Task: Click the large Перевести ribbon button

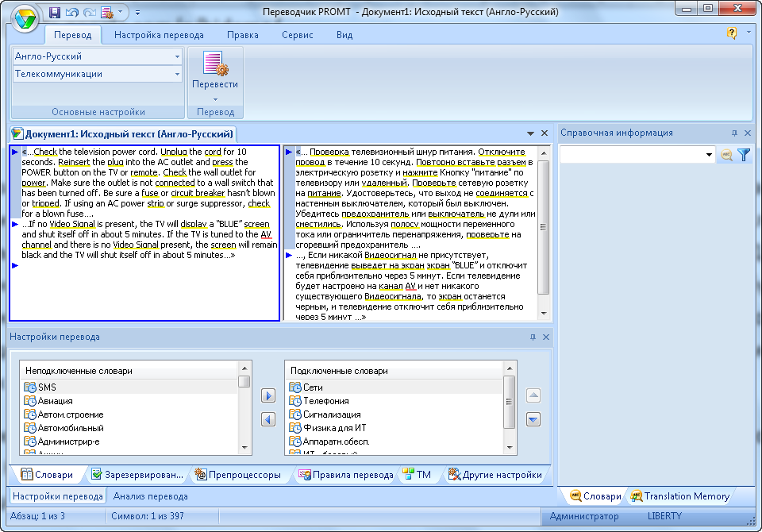Action: point(215,71)
